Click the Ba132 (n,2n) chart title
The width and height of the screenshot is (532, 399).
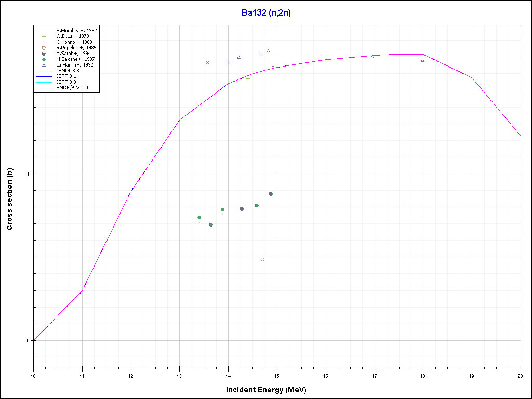tap(266, 13)
